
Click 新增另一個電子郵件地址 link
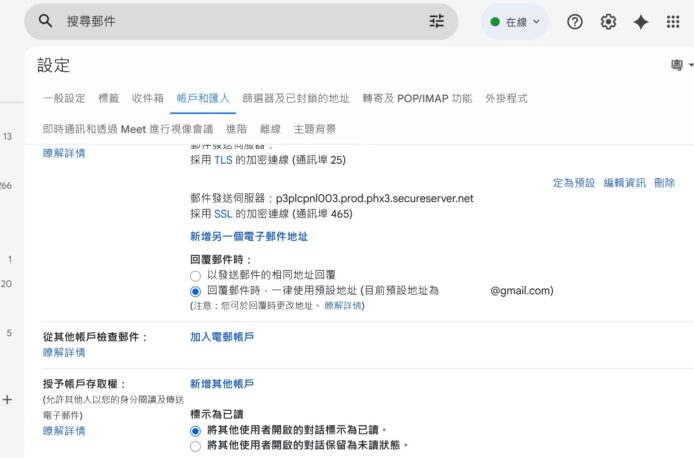249,237
